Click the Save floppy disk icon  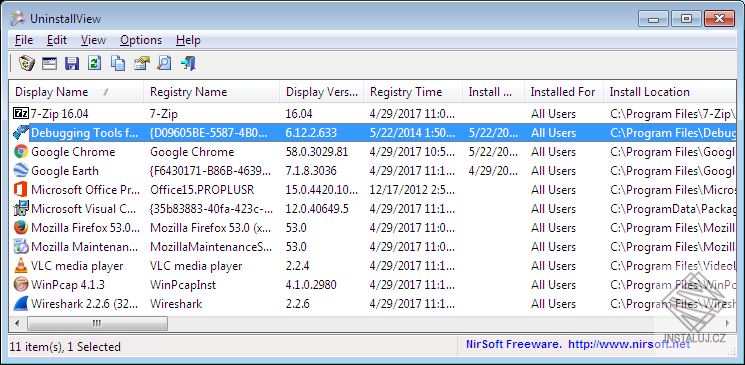coord(72,63)
